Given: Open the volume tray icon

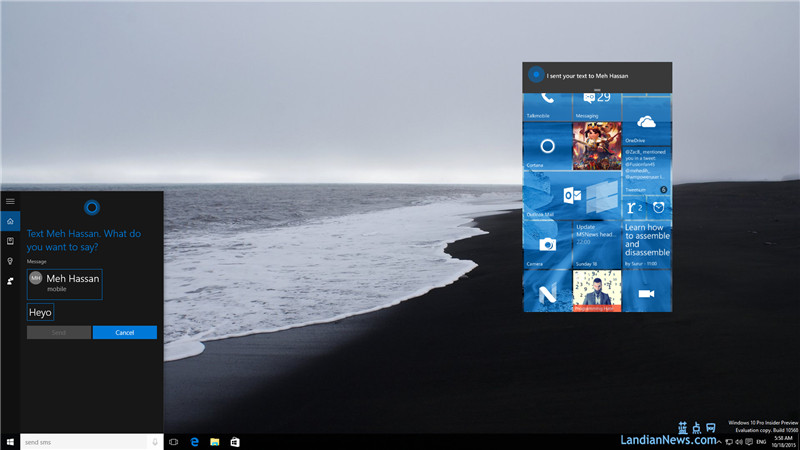Looking at the screenshot, I should click(x=739, y=442).
